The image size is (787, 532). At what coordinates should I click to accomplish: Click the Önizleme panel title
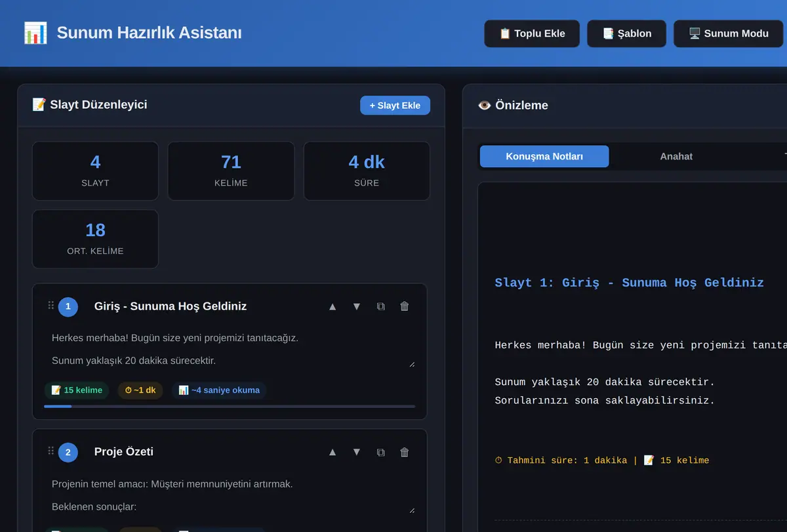[513, 106]
